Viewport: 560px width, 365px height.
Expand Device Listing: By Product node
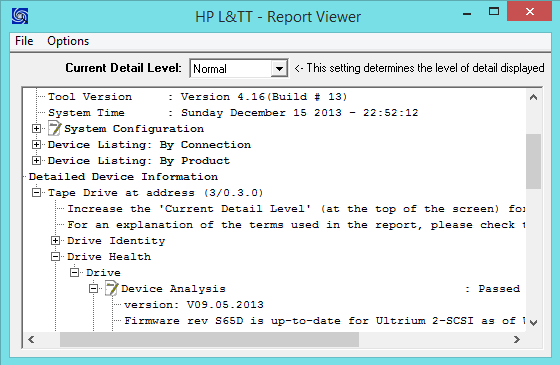(x=36, y=160)
